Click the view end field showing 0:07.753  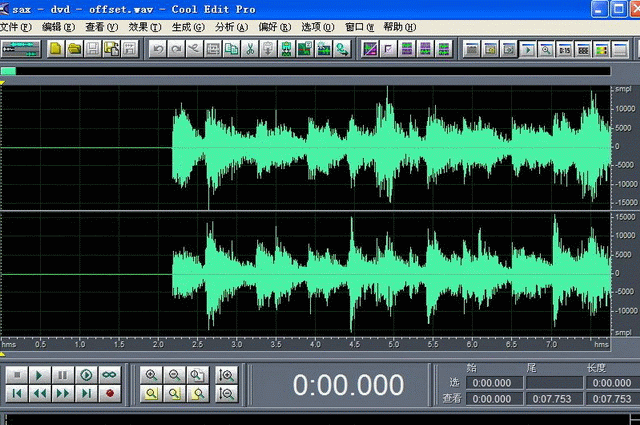554,399
